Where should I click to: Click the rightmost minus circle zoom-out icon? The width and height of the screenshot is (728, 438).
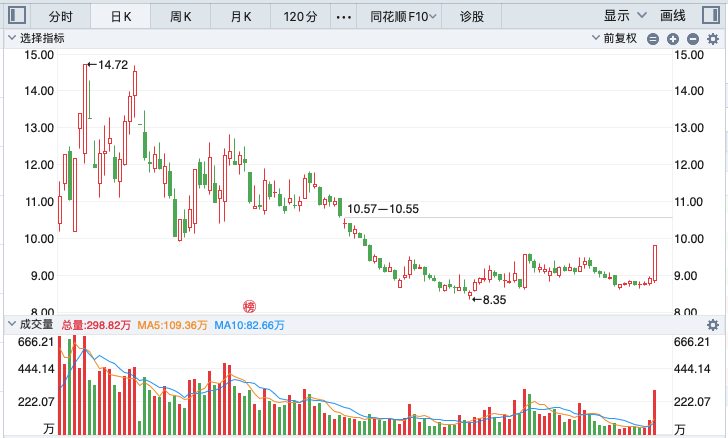[x=693, y=39]
